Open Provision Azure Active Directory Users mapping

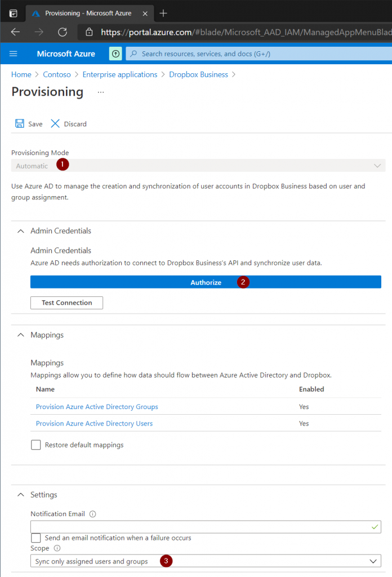(94, 424)
